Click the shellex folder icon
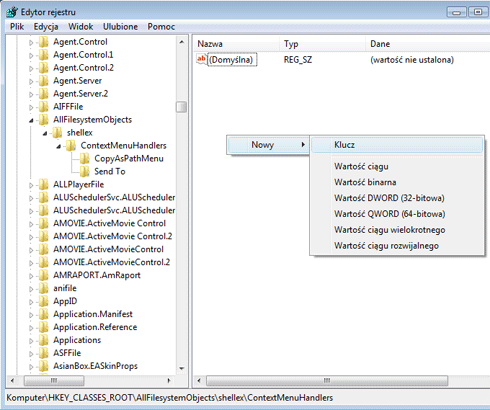 (x=57, y=133)
